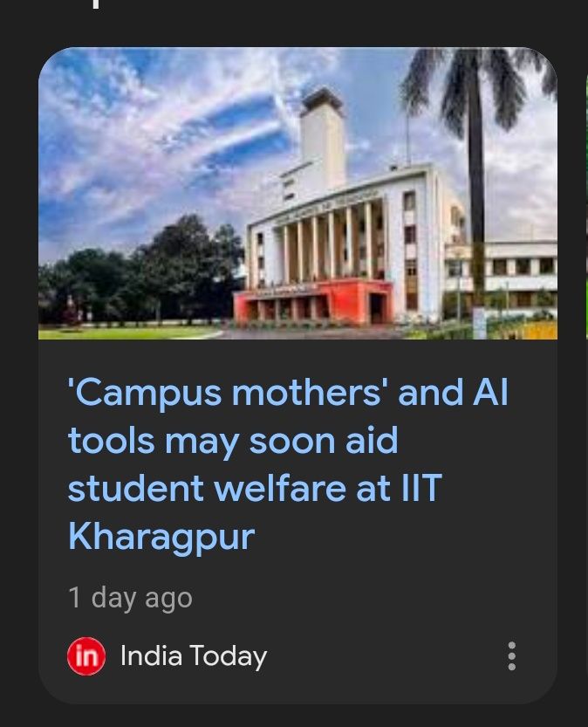The height and width of the screenshot is (727, 588).
Task: Click the partial heading text above the card
Action: (95, 4)
